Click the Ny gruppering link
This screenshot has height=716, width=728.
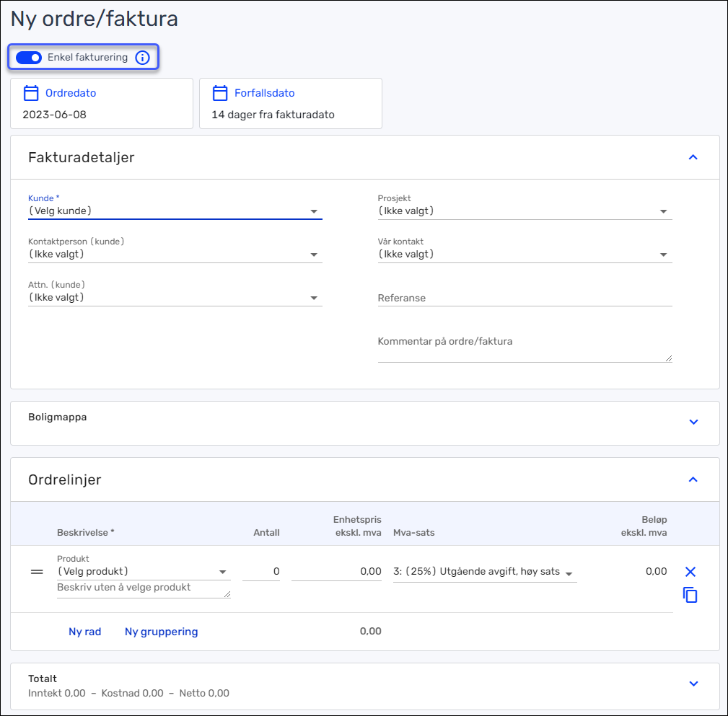click(x=161, y=632)
